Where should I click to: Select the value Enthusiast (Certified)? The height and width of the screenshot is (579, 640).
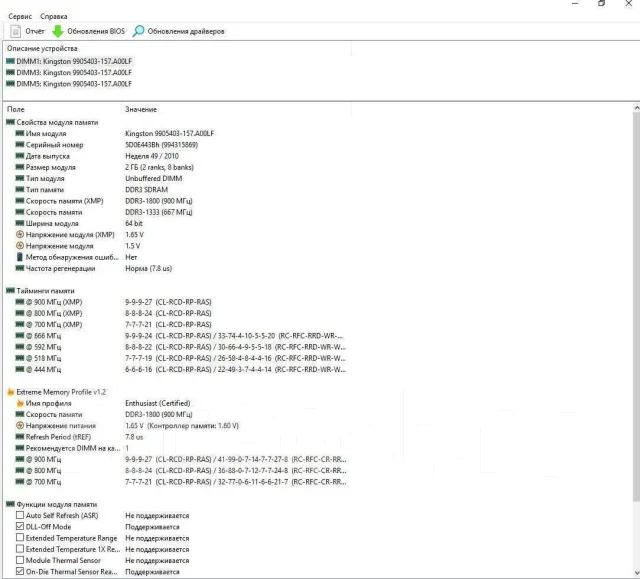click(158, 403)
